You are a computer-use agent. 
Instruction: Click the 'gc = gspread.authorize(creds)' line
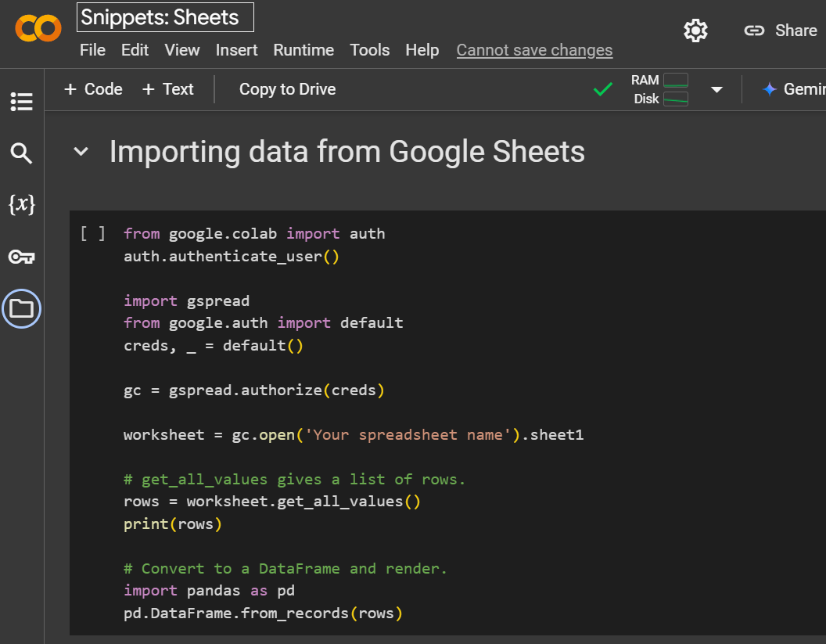[x=254, y=390]
